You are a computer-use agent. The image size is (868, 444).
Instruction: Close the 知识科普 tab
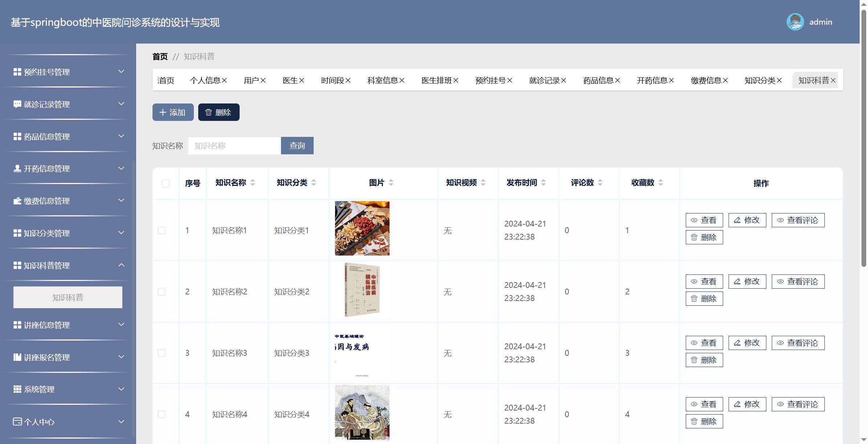coord(833,80)
